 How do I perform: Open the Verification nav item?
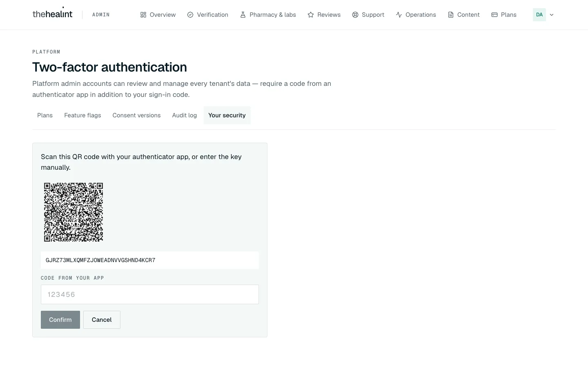(x=208, y=15)
